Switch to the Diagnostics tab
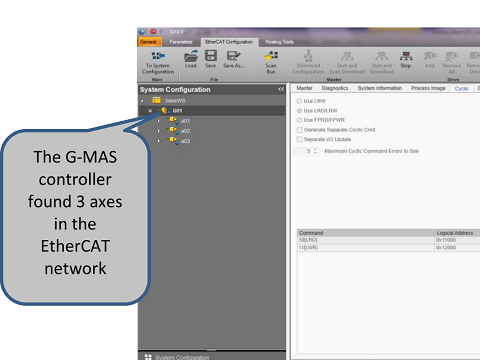 click(335, 88)
